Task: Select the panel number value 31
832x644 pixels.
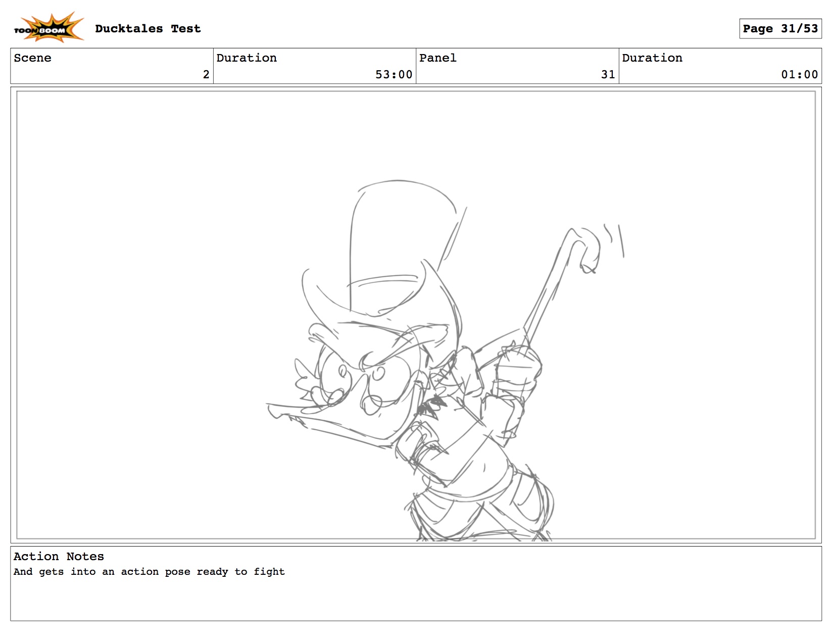Action: click(608, 75)
